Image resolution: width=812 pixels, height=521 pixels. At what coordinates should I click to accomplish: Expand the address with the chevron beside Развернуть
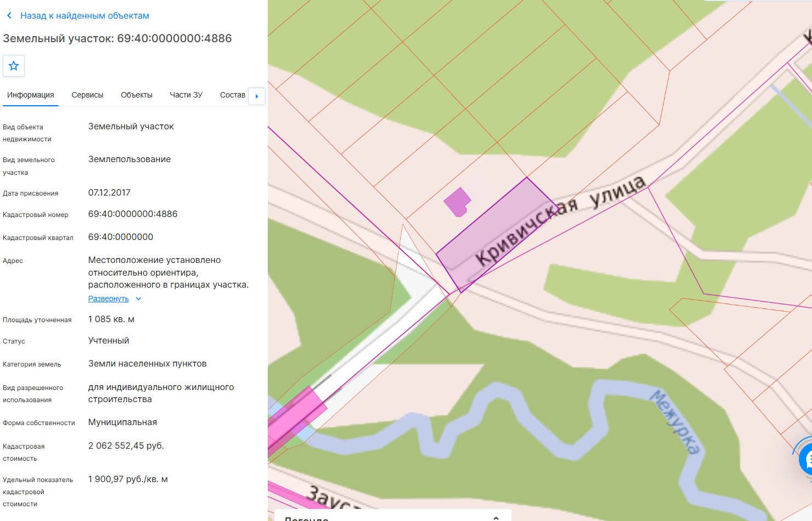[x=139, y=299]
